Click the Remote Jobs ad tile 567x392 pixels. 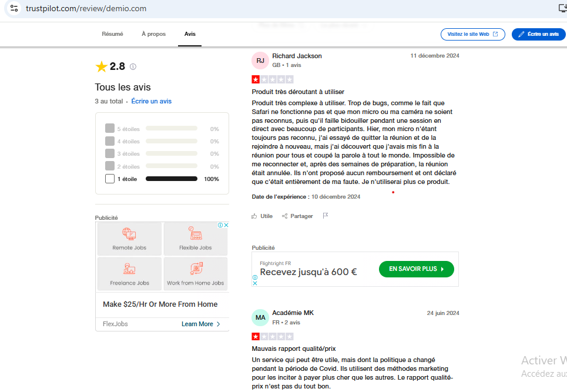tap(129, 239)
